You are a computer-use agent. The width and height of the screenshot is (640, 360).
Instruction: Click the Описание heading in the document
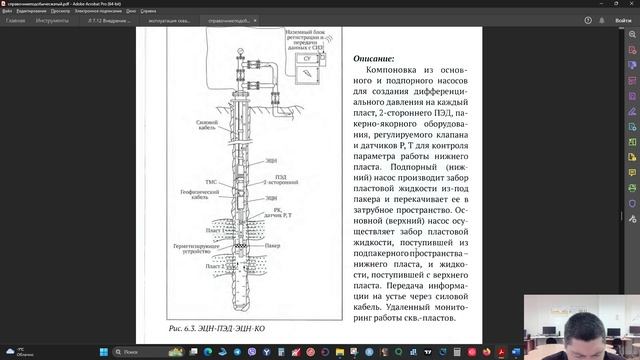click(374, 59)
